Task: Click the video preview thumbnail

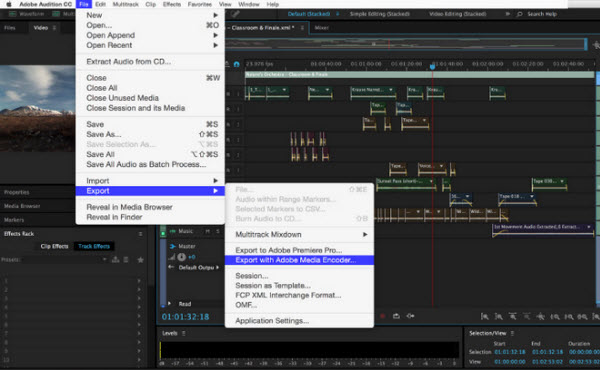Action: click(x=38, y=108)
